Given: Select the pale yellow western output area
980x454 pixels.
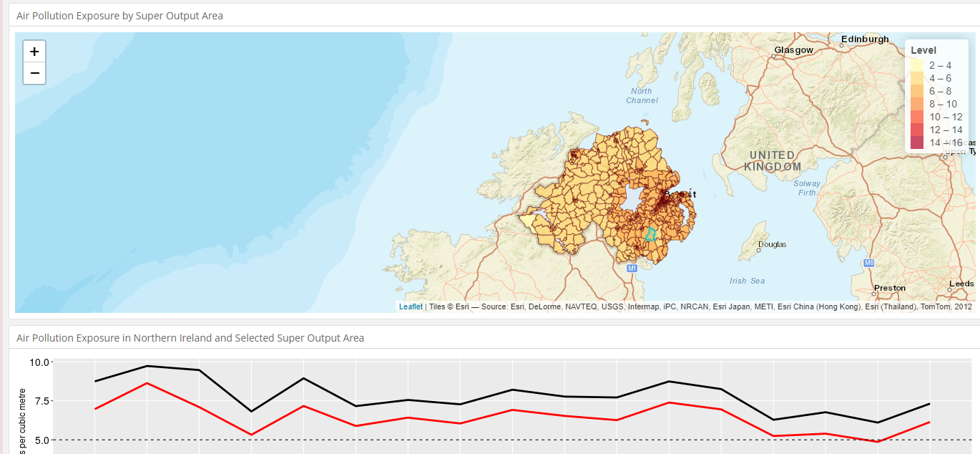Looking at the screenshot, I should pos(528,221).
